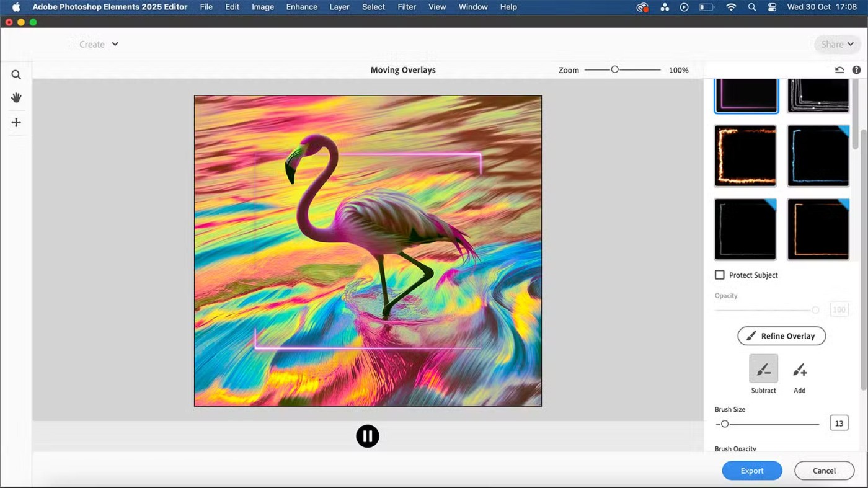Viewport: 868px width, 488px height.
Task: Click the undo reset arrow icon
Action: tap(839, 70)
